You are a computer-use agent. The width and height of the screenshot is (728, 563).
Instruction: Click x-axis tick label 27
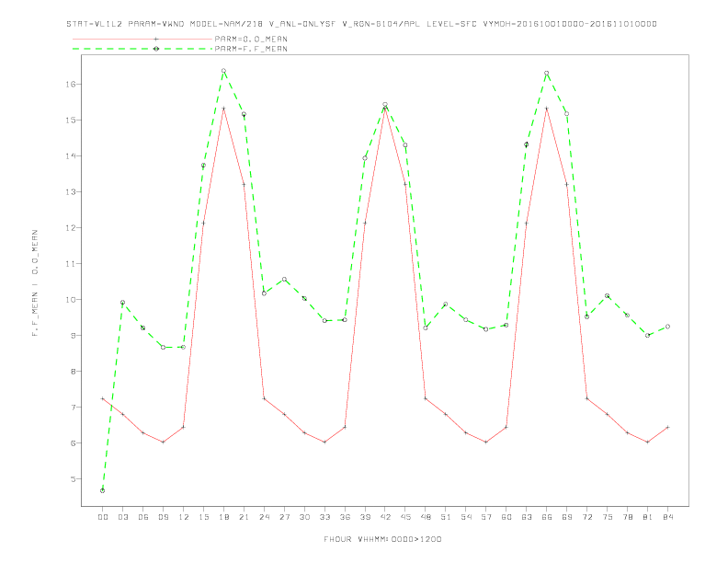[x=284, y=517]
